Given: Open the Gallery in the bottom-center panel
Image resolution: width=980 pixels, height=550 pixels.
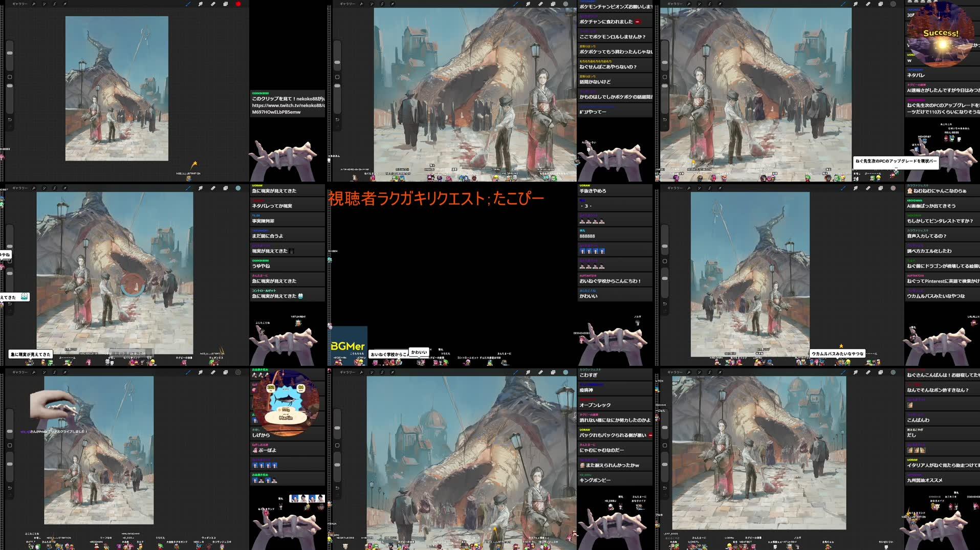Looking at the screenshot, I should [347, 372].
